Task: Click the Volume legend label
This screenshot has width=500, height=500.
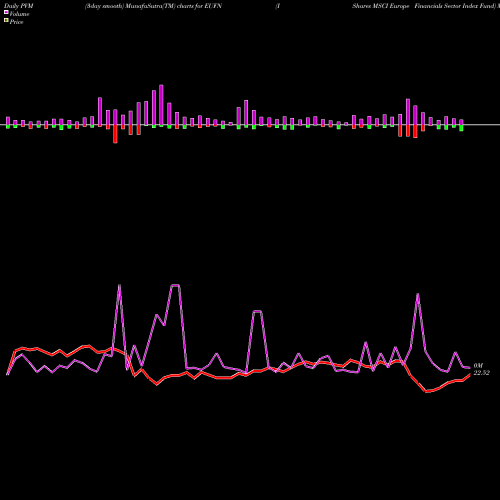Action: point(19,14)
